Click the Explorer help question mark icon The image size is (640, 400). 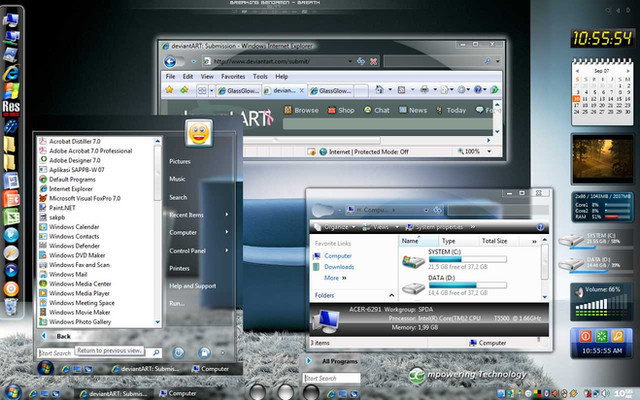click(x=540, y=227)
